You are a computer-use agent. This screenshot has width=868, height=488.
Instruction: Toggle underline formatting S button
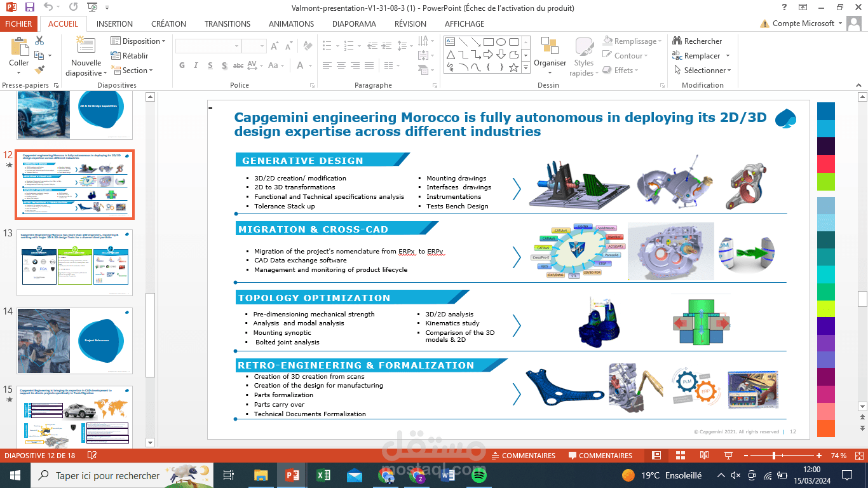(x=210, y=65)
